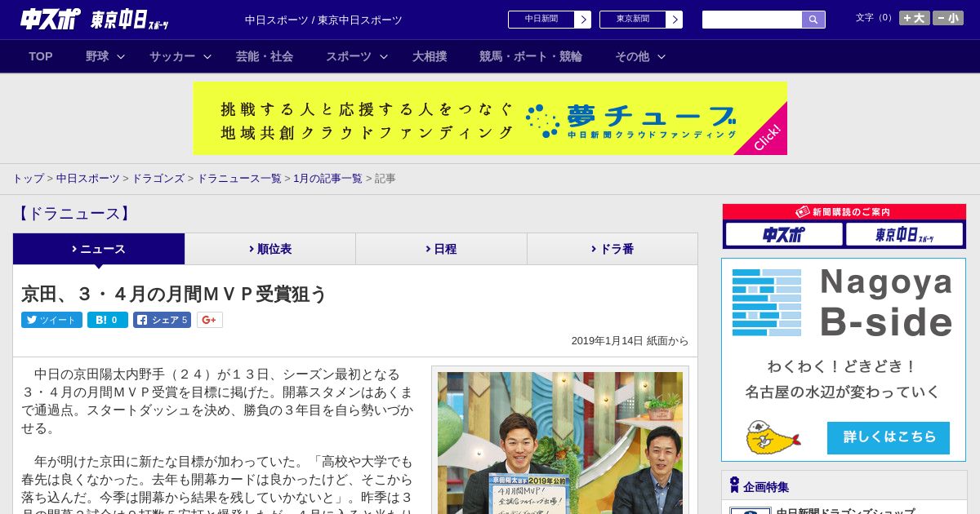Go to ドラゴンズ breadcrumb link

pos(158,178)
